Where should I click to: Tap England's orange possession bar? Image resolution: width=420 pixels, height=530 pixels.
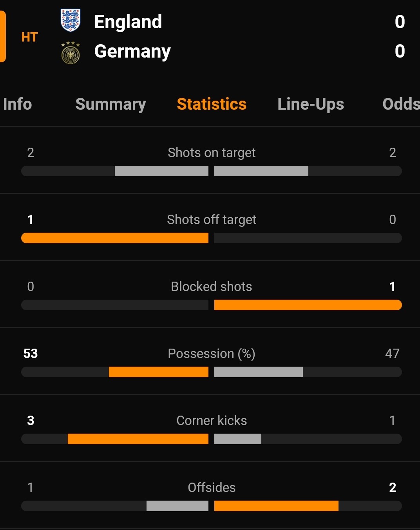click(x=159, y=372)
